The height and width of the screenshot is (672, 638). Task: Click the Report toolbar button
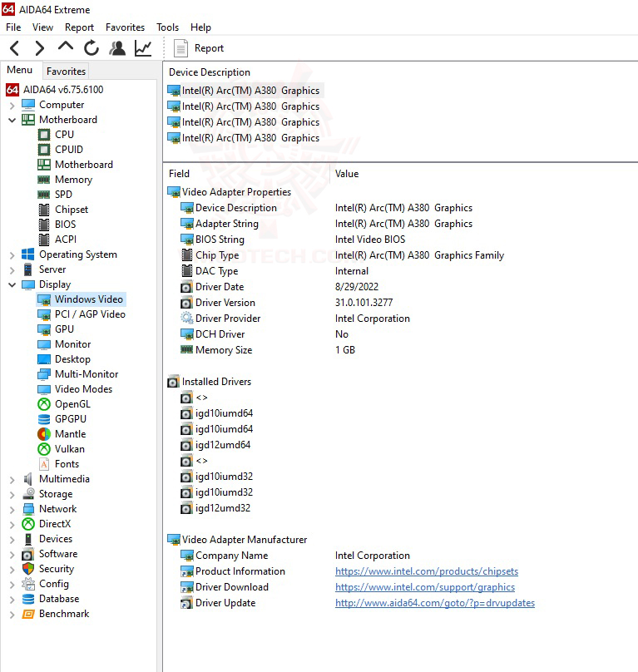(x=199, y=48)
